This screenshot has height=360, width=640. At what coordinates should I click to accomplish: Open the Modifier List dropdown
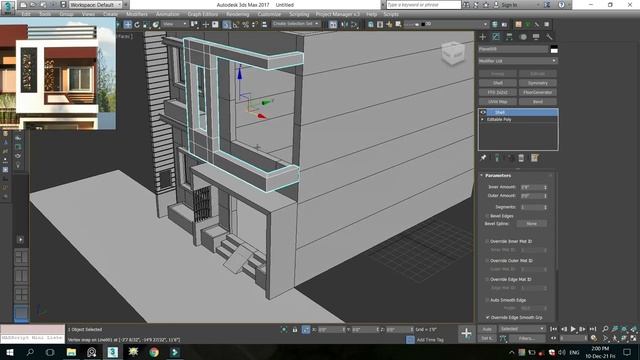518,61
